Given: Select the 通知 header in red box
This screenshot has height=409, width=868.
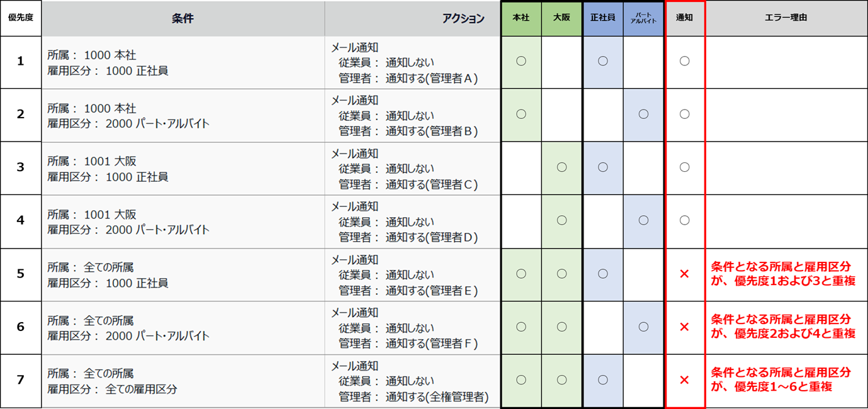Looking at the screenshot, I should point(685,18).
